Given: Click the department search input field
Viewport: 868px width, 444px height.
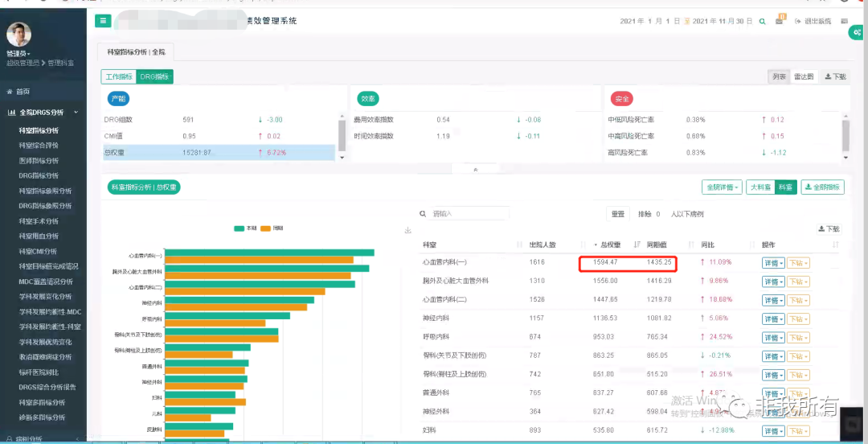Looking at the screenshot, I should pos(469,214).
